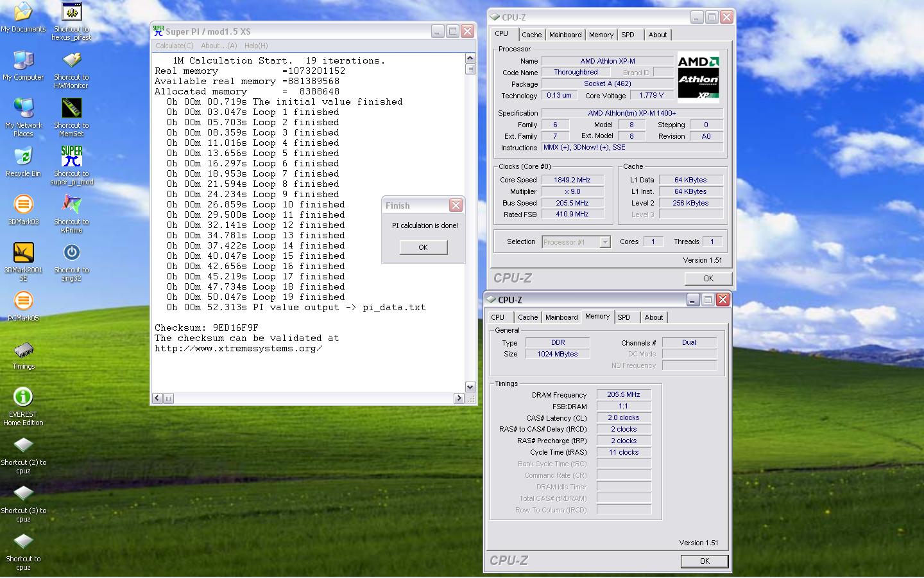Open the 3DMark03 desktop icon

point(23,205)
